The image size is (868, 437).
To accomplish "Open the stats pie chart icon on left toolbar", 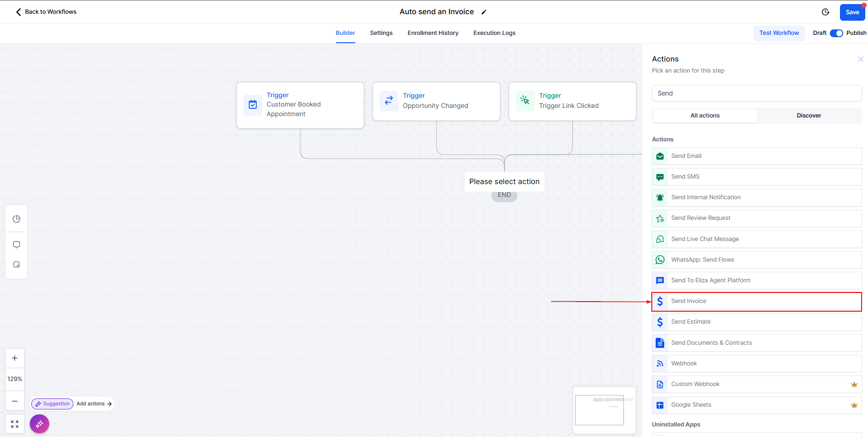I will click(17, 219).
